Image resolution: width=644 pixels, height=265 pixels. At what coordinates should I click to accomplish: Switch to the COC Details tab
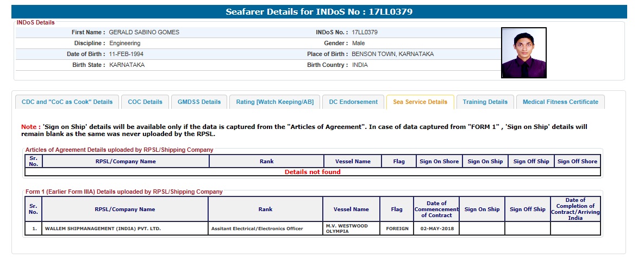coord(145,102)
